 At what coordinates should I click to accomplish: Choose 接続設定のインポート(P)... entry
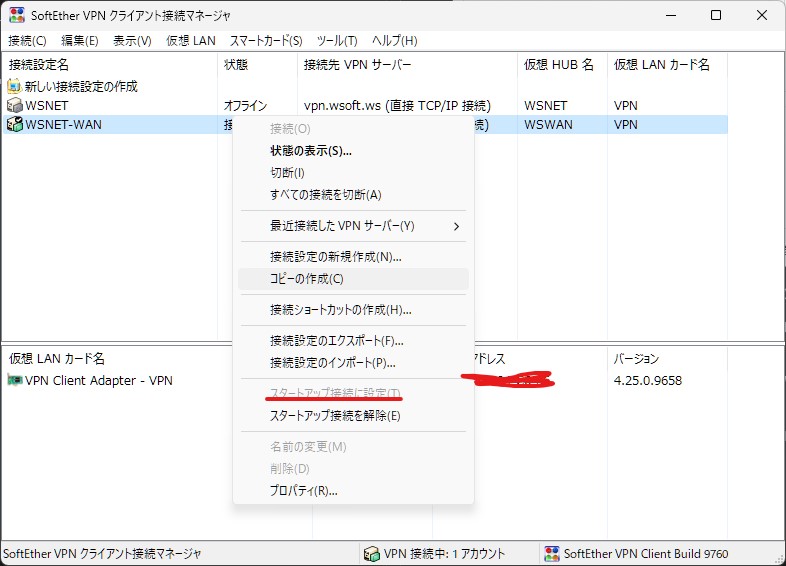click(353, 363)
